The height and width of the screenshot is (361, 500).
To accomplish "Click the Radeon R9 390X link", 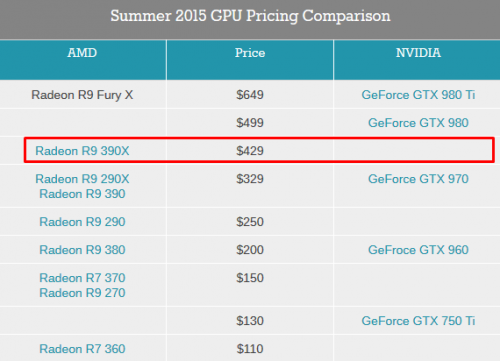I will tap(82, 151).
